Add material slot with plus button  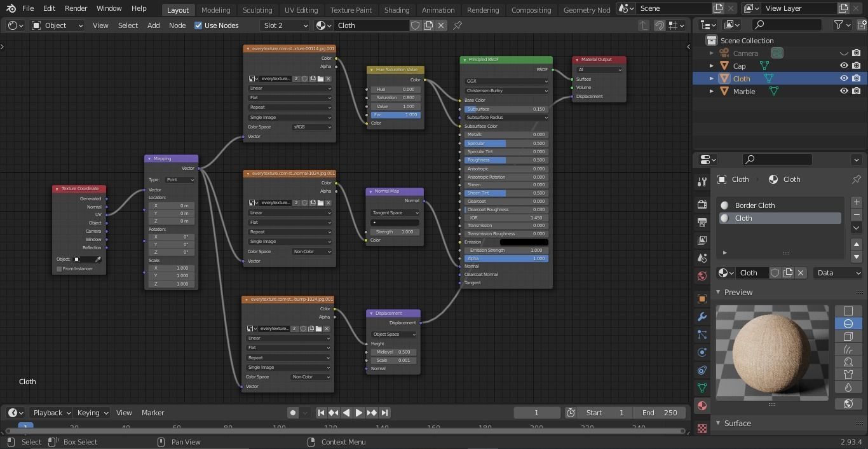(857, 202)
